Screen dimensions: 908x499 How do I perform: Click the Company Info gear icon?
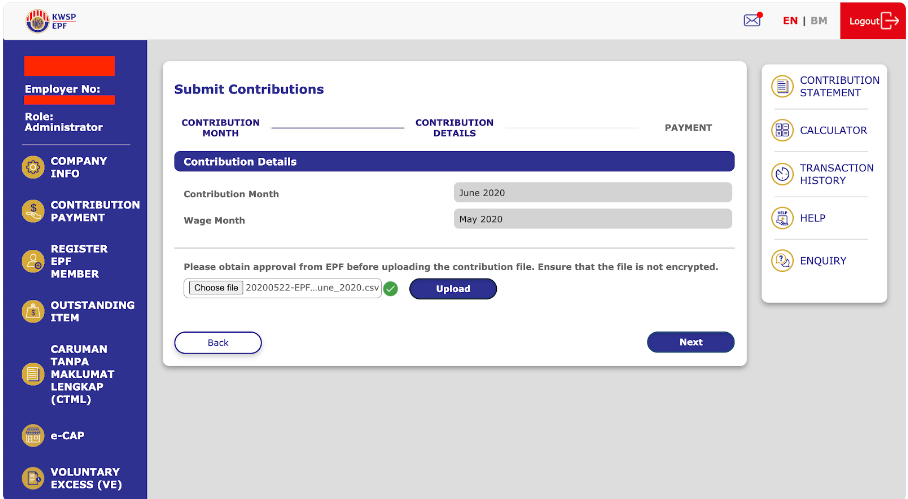pos(33,167)
